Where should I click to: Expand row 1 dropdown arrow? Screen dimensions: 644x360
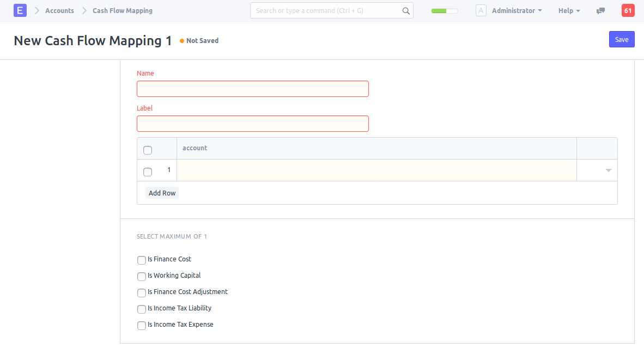pyautogui.click(x=609, y=170)
